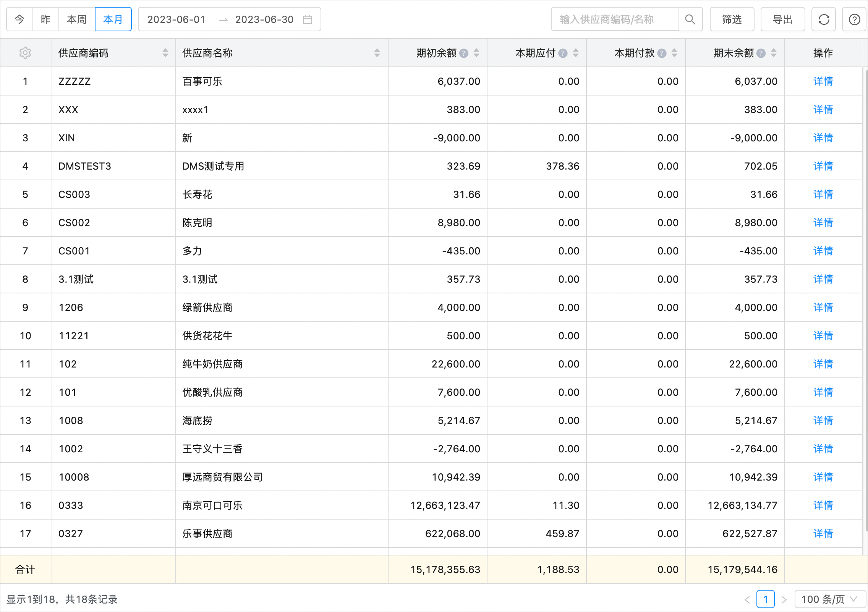Sort by 期初余额 column arrows
The height and width of the screenshot is (612, 868).
point(476,53)
